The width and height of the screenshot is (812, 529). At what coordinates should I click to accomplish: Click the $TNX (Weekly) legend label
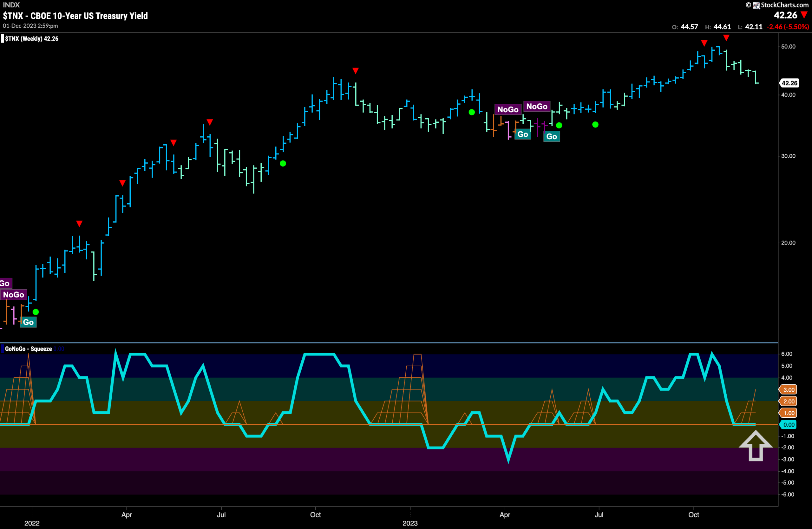31,39
